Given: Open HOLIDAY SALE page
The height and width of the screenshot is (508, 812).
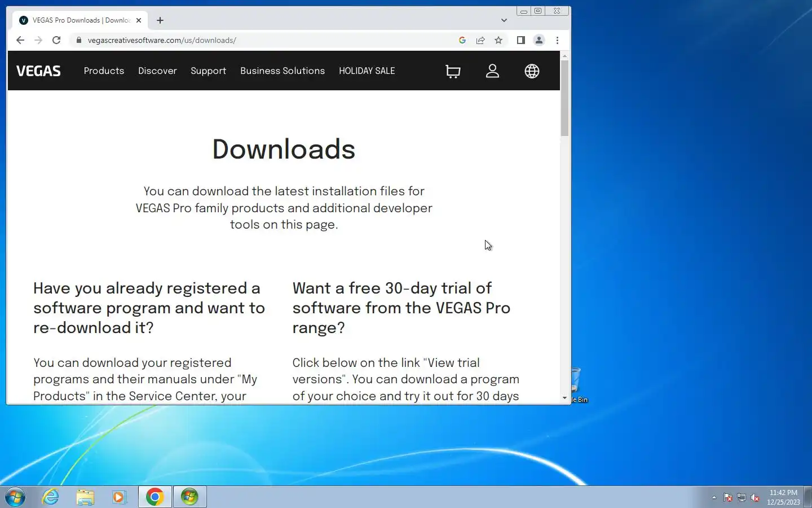Looking at the screenshot, I should click(367, 71).
